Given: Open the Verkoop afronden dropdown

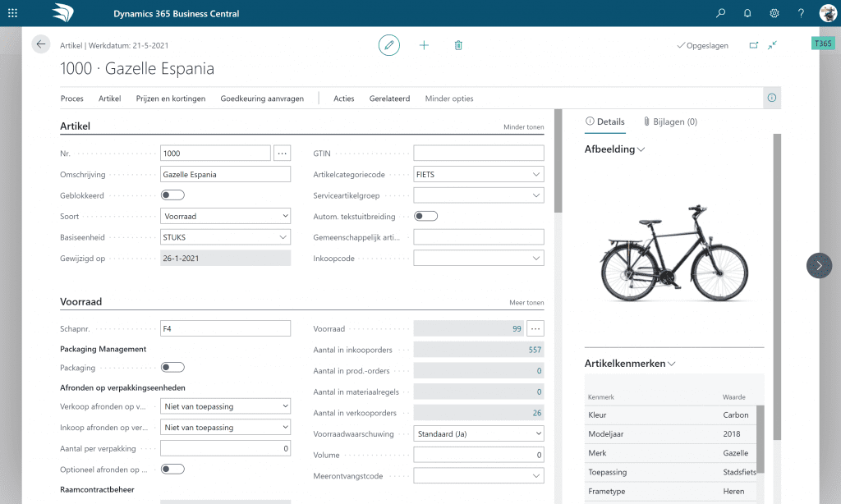Looking at the screenshot, I should (225, 406).
